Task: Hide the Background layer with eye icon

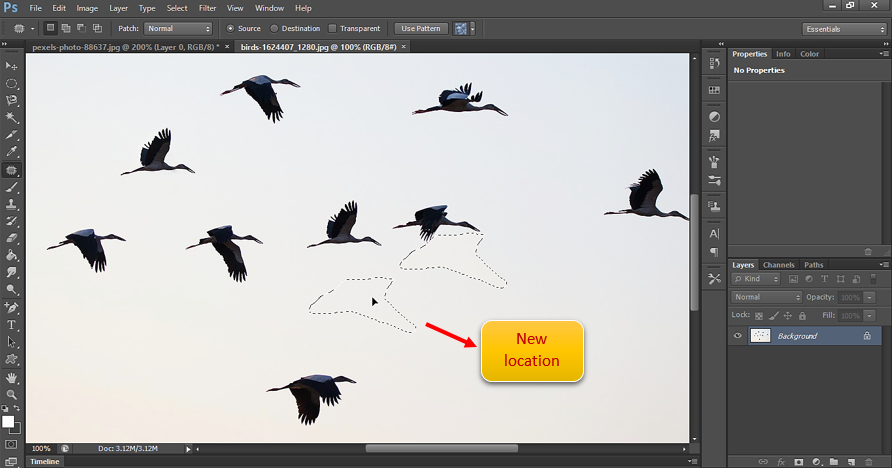Action: point(738,336)
